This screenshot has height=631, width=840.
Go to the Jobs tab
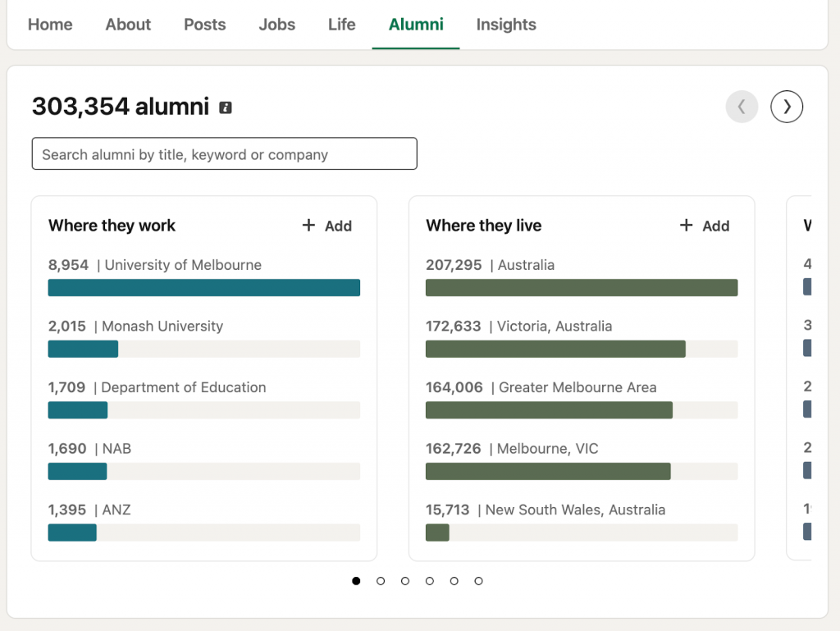(276, 25)
